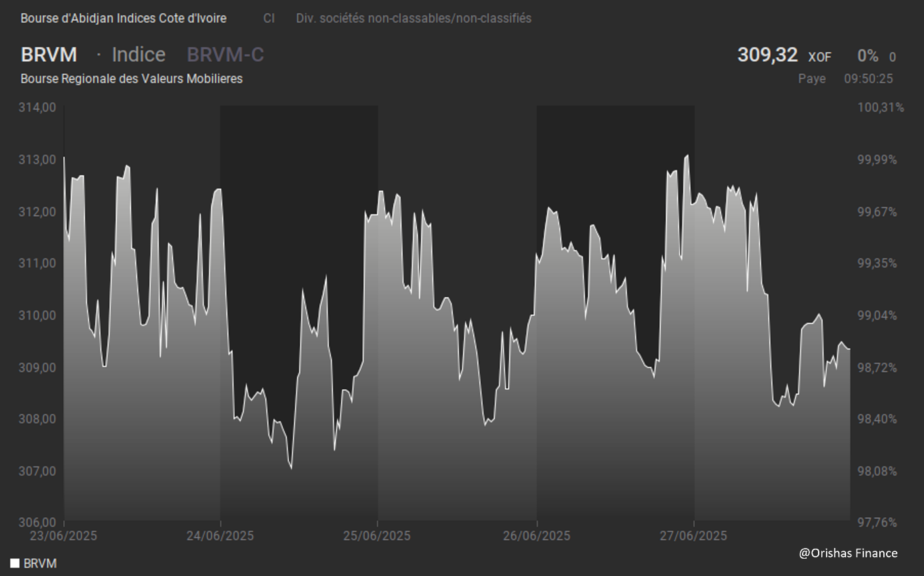The width and height of the screenshot is (924, 576).
Task: Click the 309,32 index value
Action: pos(767,55)
